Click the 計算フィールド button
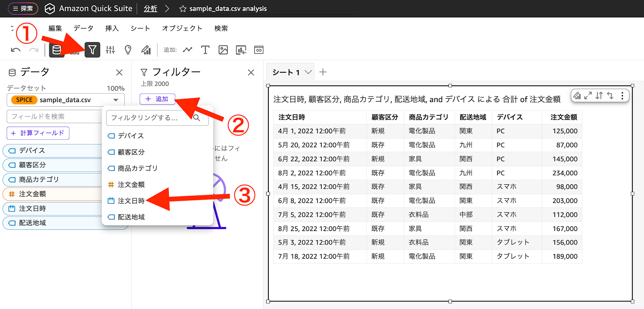 point(38,133)
